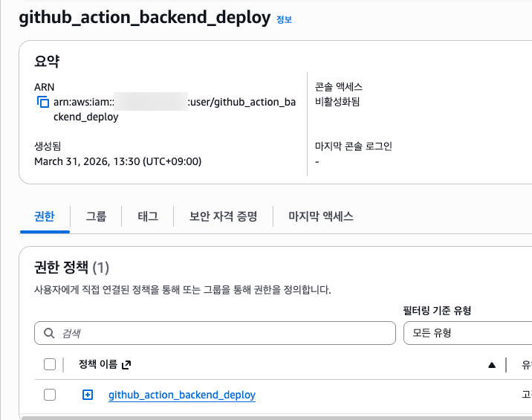This screenshot has height=420, width=532.
Task: Go to the 태그 tab
Action: (x=148, y=216)
